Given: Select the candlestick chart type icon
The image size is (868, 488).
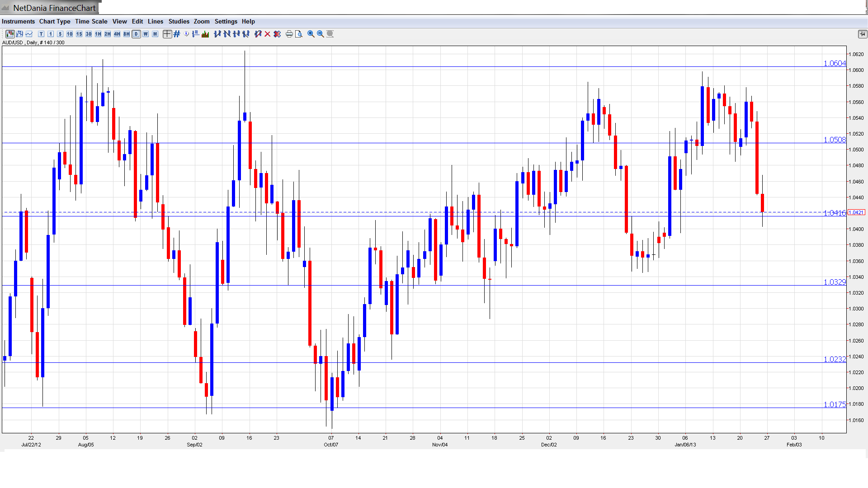Looking at the screenshot, I should pos(10,34).
